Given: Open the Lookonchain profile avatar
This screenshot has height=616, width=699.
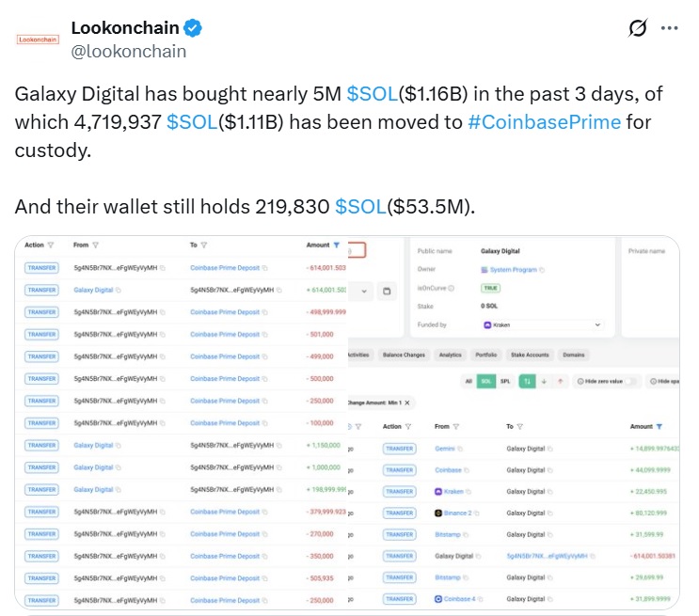Looking at the screenshot, I should click(38, 39).
